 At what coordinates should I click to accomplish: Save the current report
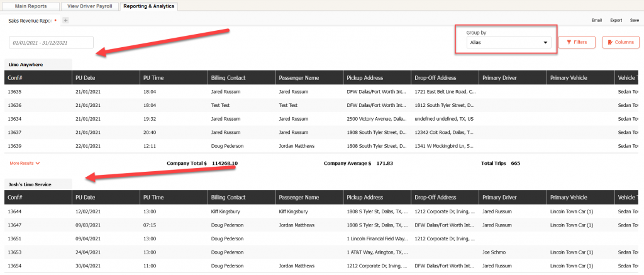634,20
